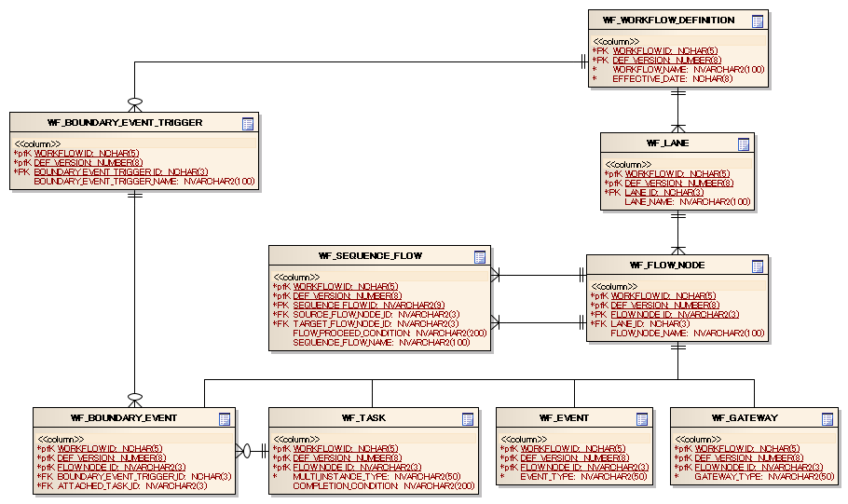The image size is (848, 504).
Task: Click the table icon on WF_EVENT
Action: [x=642, y=419]
